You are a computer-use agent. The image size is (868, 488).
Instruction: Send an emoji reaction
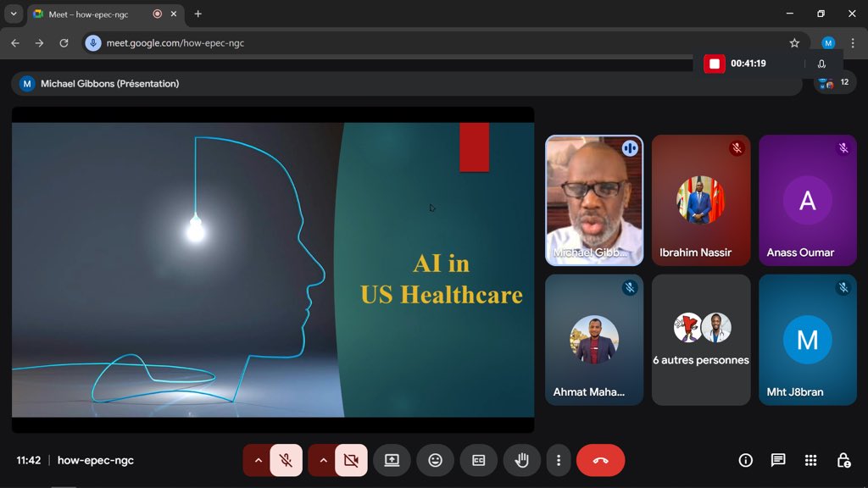point(435,460)
